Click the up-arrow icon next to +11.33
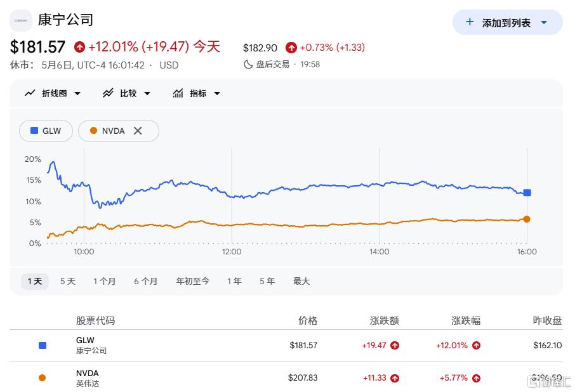Image resolution: width=575 pixels, height=392 pixels. pyautogui.click(x=395, y=377)
